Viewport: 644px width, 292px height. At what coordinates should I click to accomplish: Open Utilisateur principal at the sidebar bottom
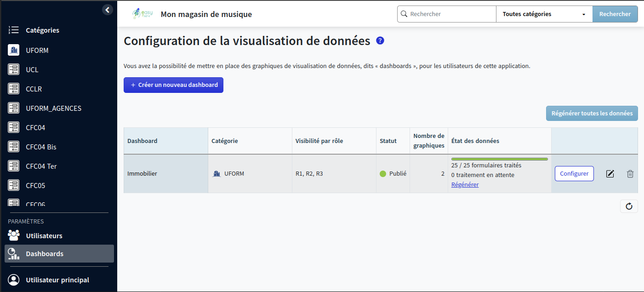tap(52, 280)
